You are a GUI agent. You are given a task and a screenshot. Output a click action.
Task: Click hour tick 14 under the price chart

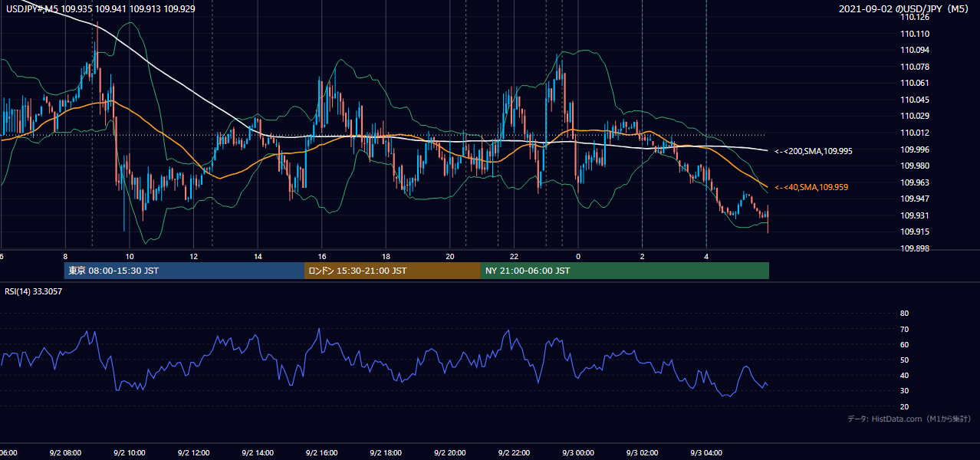(x=258, y=256)
